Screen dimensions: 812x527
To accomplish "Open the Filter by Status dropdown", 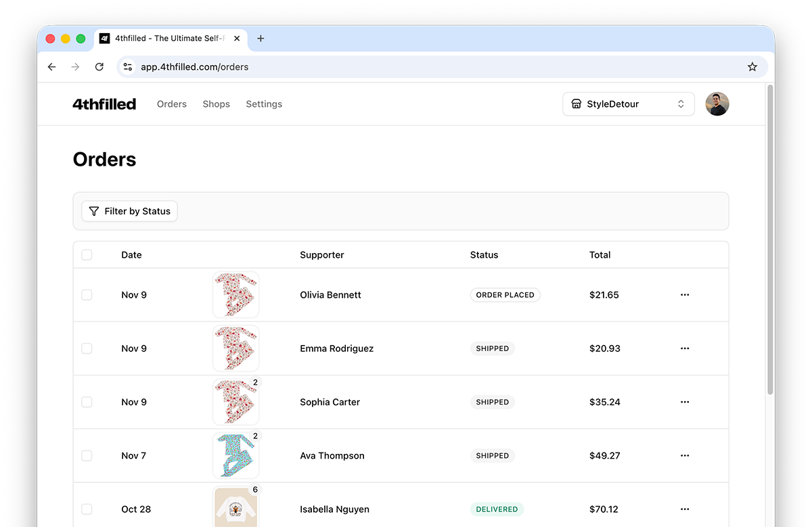I will [129, 211].
